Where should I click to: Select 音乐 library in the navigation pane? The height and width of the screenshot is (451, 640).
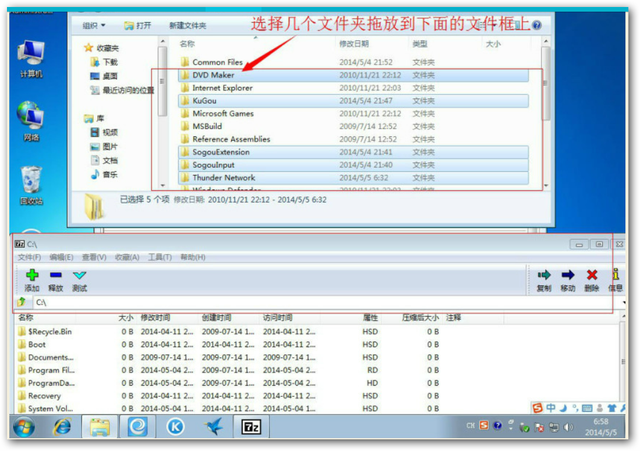click(x=104, y=175)
